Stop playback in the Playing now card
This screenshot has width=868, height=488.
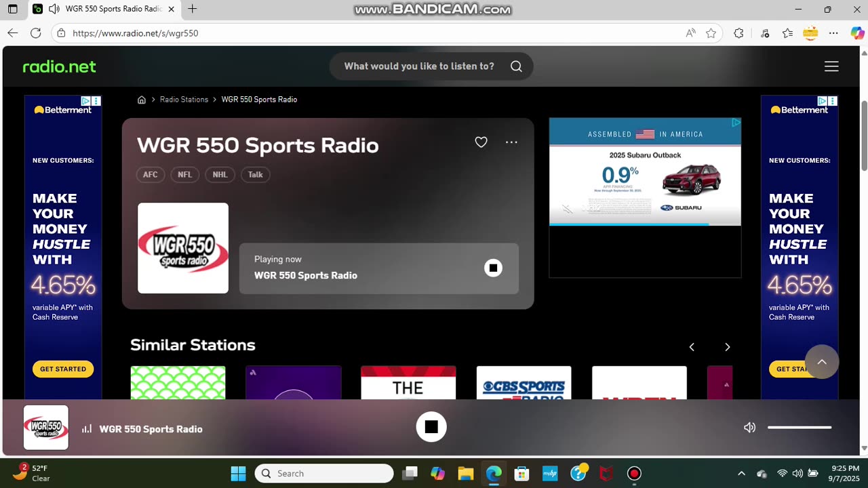(x=493, y=268)
